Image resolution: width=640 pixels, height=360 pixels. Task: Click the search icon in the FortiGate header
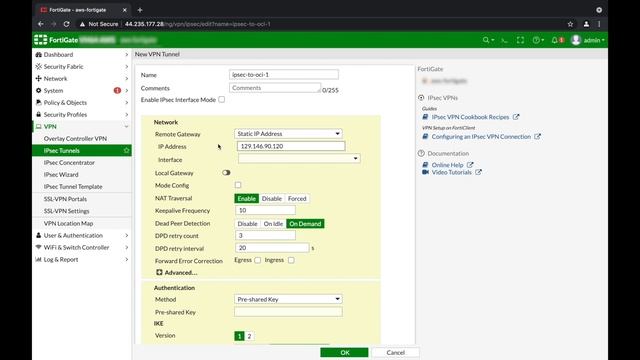click(486, 40)
